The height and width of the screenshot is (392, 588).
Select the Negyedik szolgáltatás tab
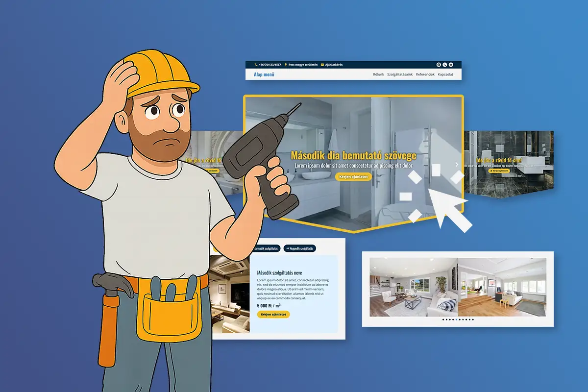click(300, 248)
